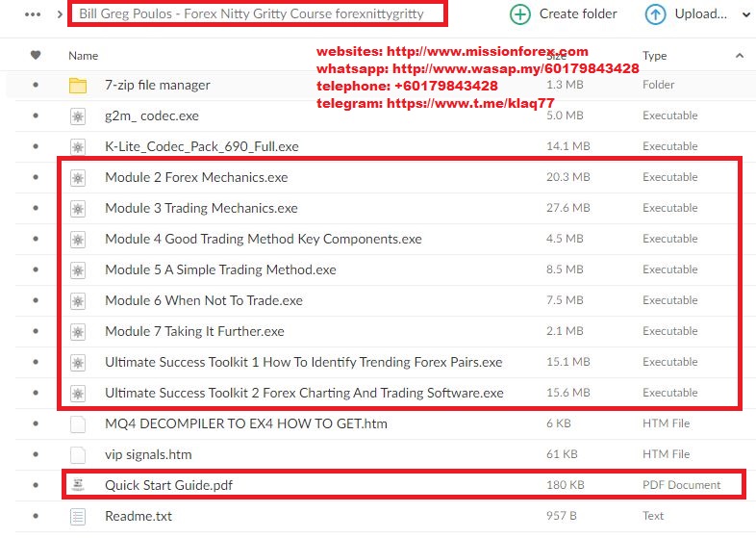Click the Upload arrow icon

click(655, 14)
